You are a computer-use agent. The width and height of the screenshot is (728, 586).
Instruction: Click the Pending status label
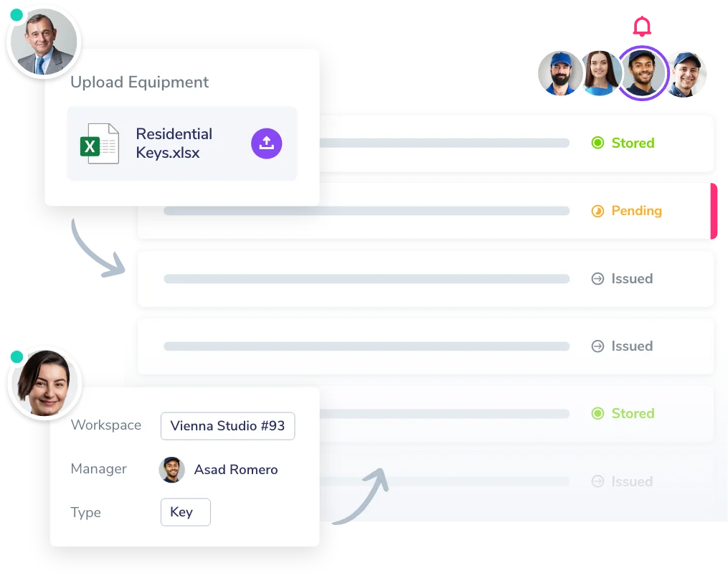[636, 211]
